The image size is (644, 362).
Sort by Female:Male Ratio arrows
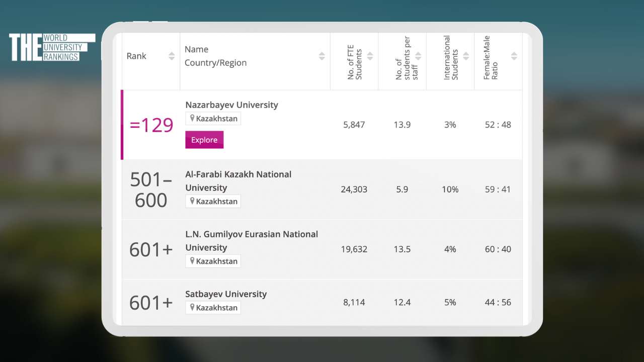pyautogui.click(x=514, y=56)
